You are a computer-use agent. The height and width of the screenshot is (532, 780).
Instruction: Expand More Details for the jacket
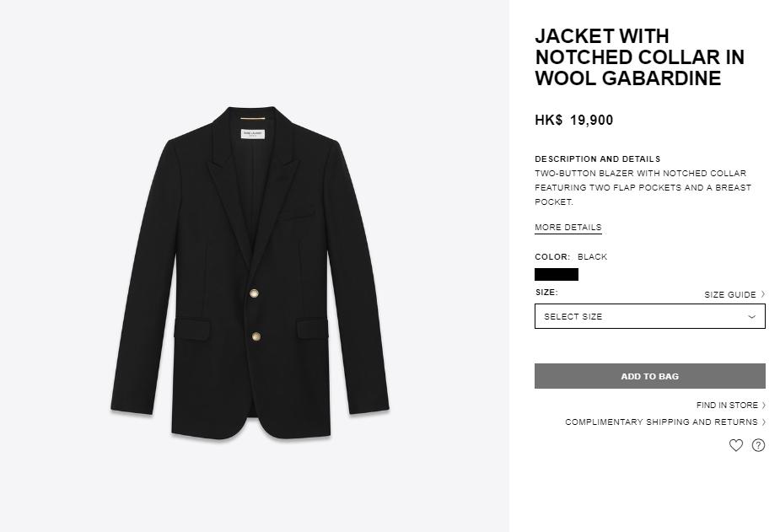point(568,228)
